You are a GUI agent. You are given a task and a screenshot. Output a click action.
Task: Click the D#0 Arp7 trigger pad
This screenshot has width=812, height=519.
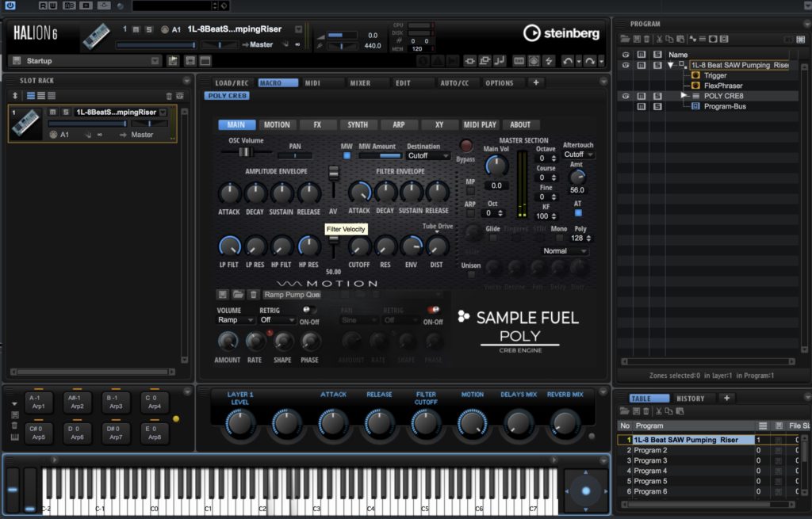pos(116,433)
